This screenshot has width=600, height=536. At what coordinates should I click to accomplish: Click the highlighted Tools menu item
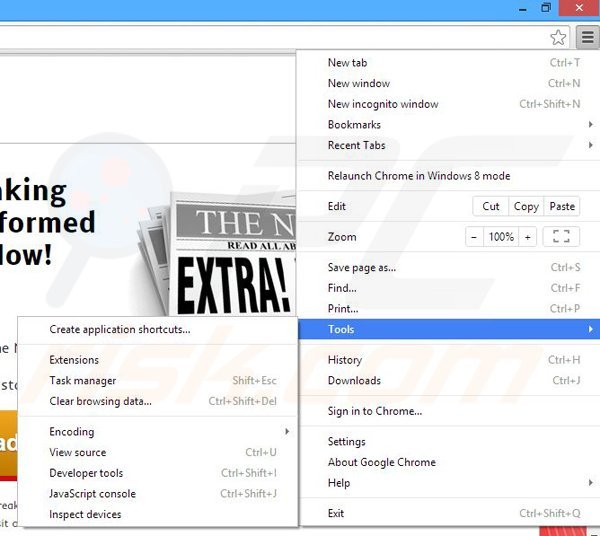tap(449, 329)
